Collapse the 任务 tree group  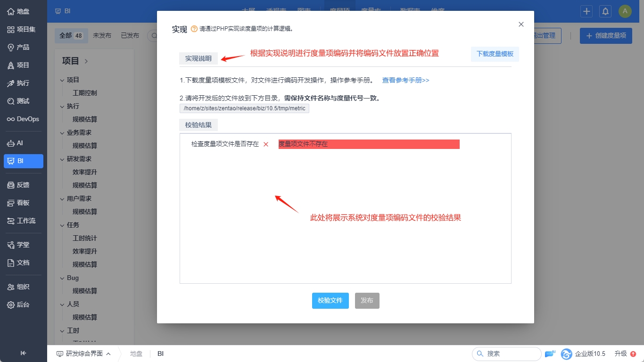62,225
